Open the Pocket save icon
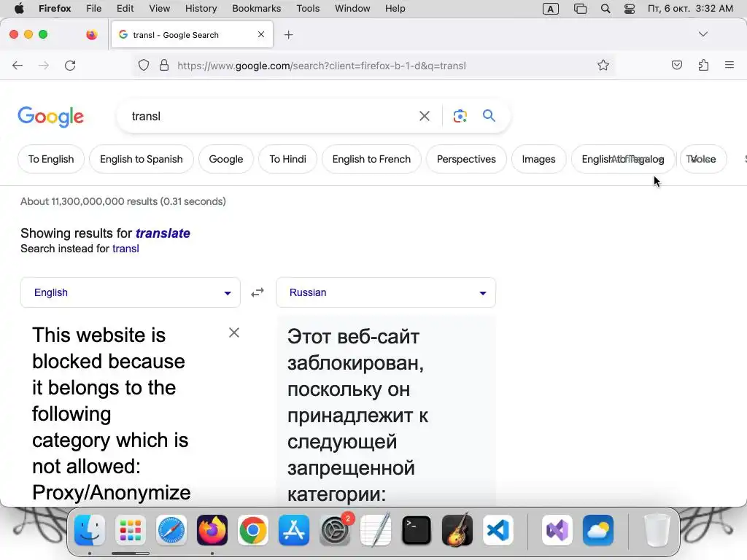Image resolution: width=747 pixels, height=560 pixels. click(x=676, y=65)
